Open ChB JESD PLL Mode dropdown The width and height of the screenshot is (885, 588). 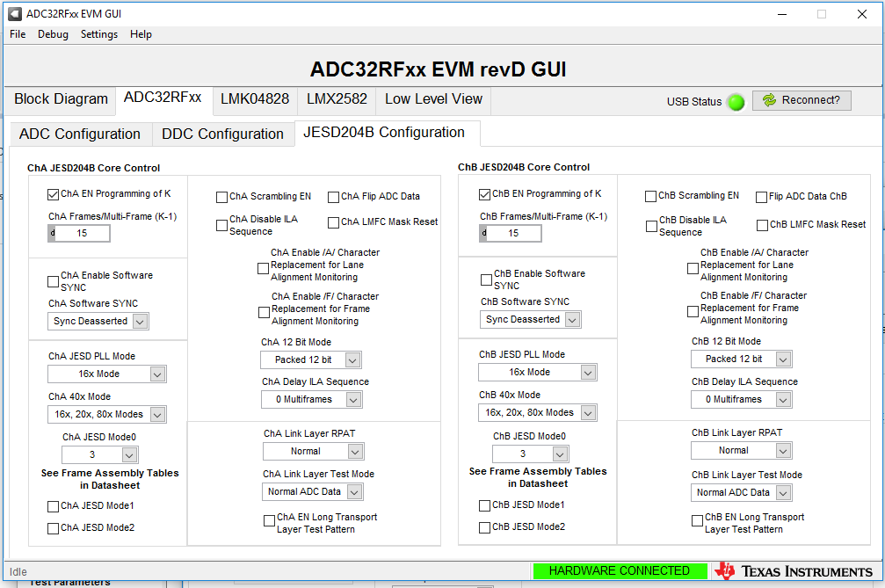click(538, 373)
